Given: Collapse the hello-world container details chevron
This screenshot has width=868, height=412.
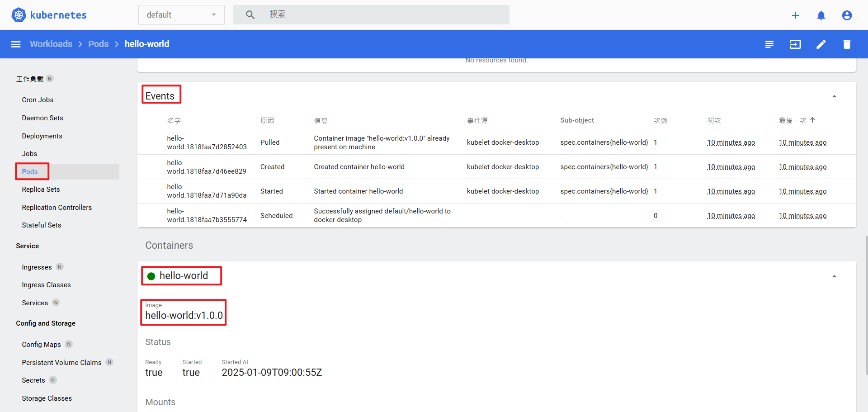Looking at the screenshot, I should tap(835, 275).
